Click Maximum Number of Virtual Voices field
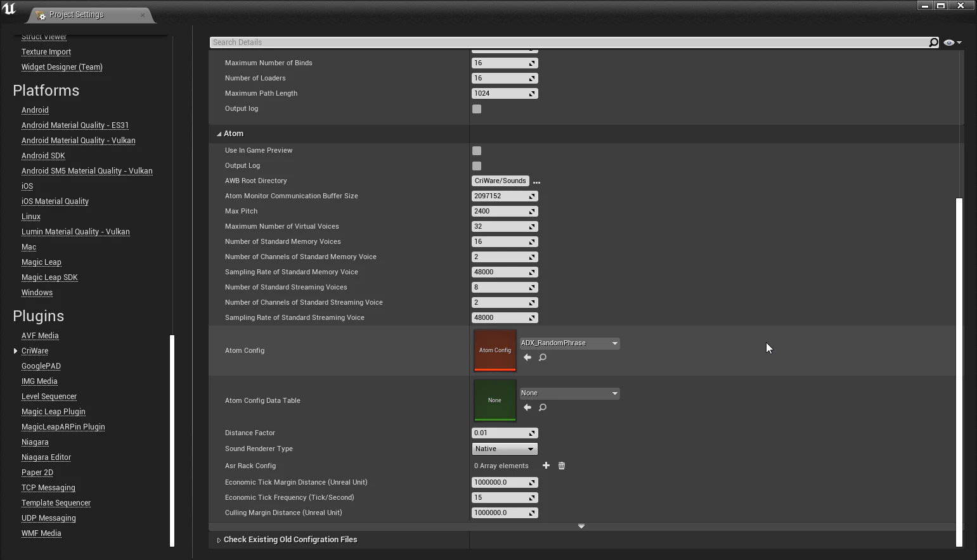977x560 pixels. pyautogui.click(x=505, y=227)
